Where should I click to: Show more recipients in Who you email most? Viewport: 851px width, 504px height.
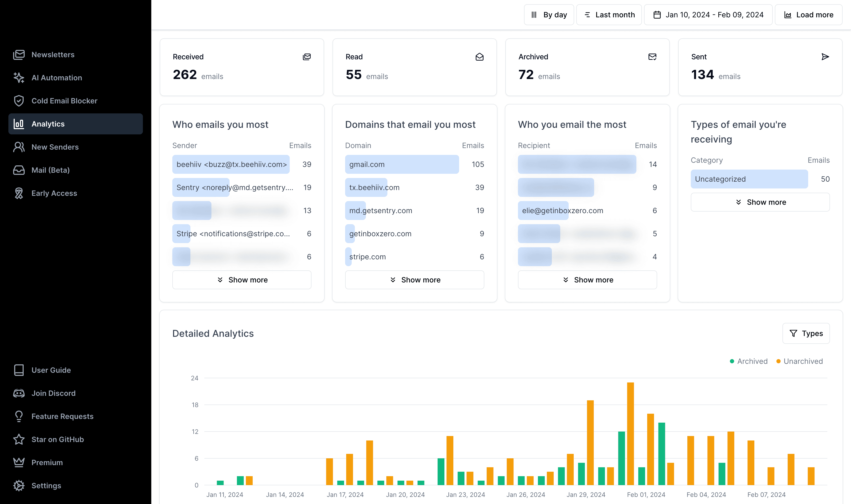click(588, 280)
